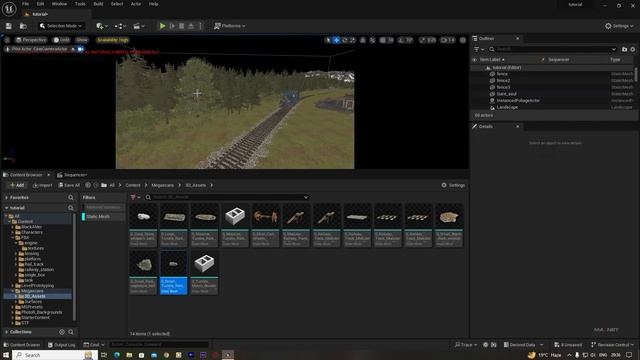Adjust the camera speed setting

[x=448, y=40]
